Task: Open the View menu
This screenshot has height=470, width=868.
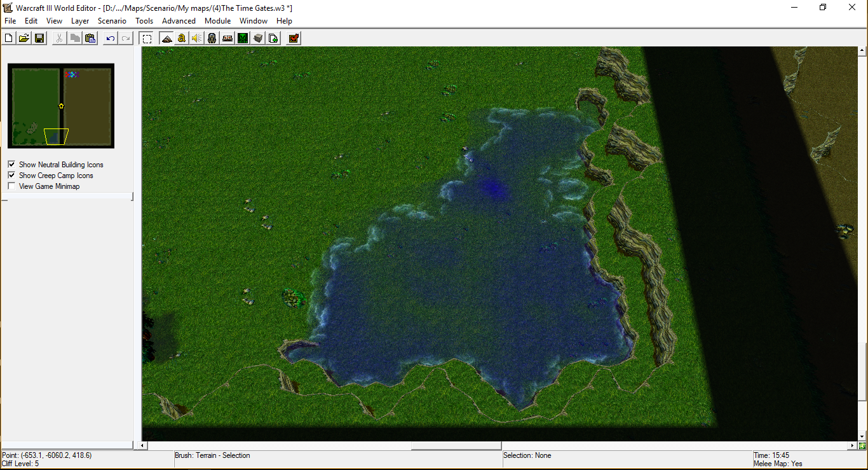Action: click(x=55, y=21)
